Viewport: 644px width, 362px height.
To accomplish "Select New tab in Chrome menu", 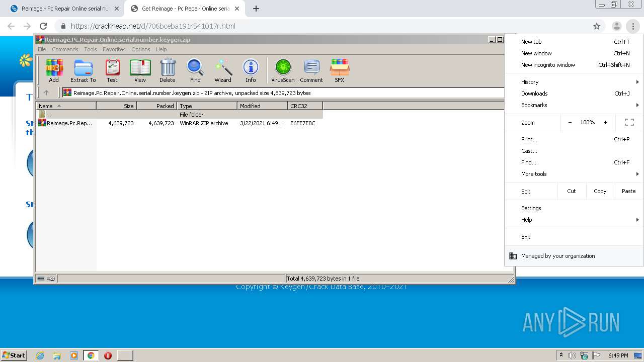I will tap(574, 42).
